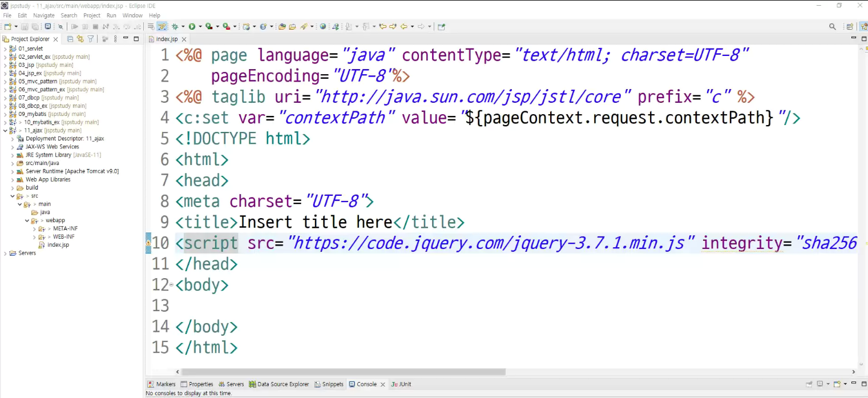Click Open Console icon in Console view
The height and width of the screenshot is (398, 868).
coord(837,384)
